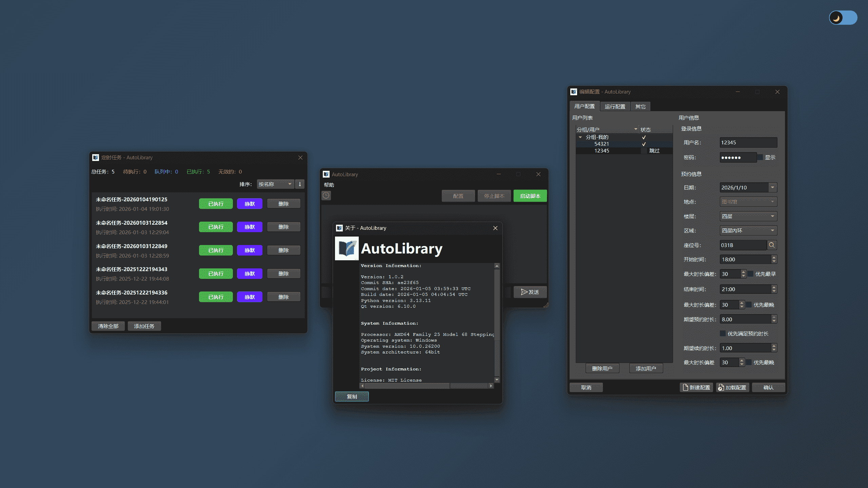Increase 开始时间 with the up stepper

[773, 257]
